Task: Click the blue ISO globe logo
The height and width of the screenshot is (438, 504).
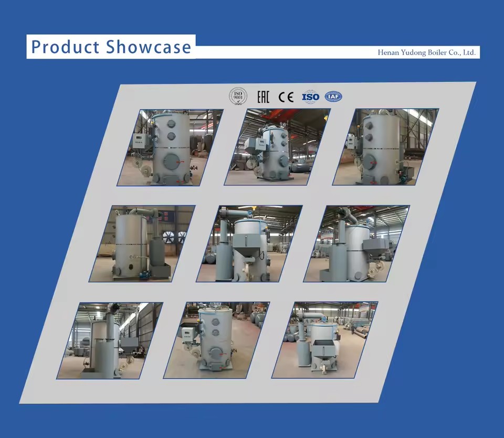Action: point(310,97)
